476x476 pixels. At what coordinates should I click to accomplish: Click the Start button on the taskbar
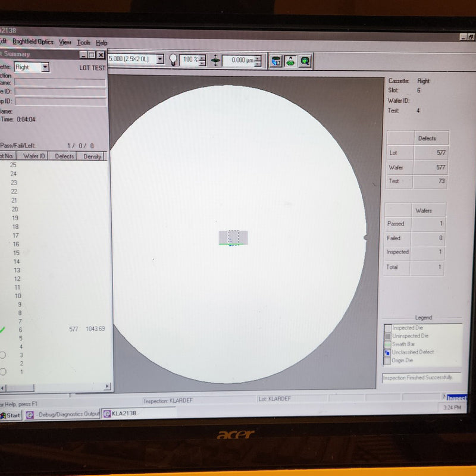(11, 415)
